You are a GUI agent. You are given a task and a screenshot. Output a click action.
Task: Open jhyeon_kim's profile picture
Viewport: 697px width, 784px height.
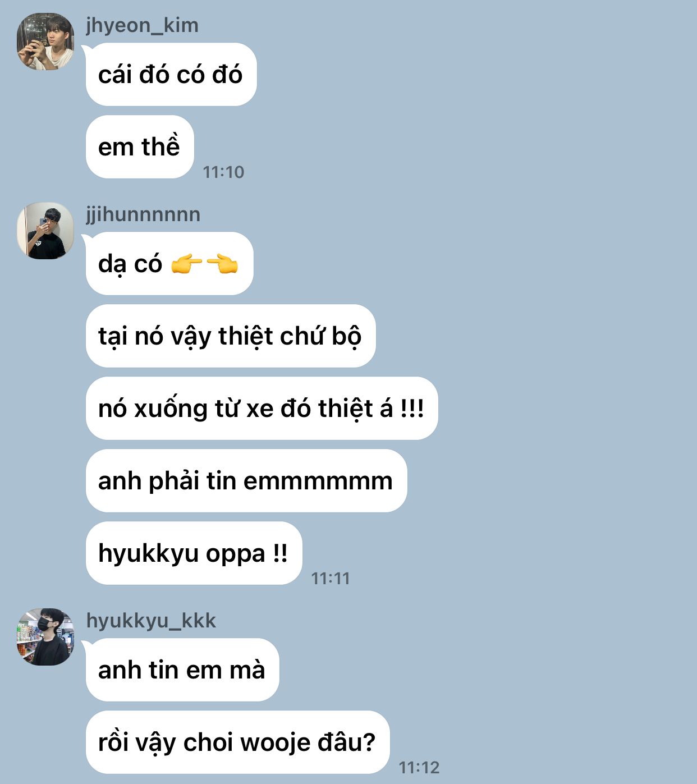(45, 42)
